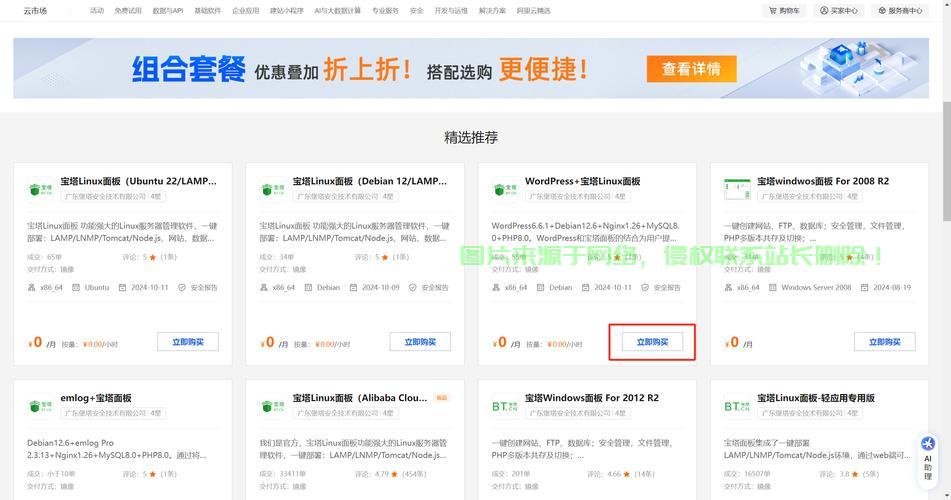Open the 服务商中心 provider center icon
The width and height of the screenshot is (951, 500).
882,10
